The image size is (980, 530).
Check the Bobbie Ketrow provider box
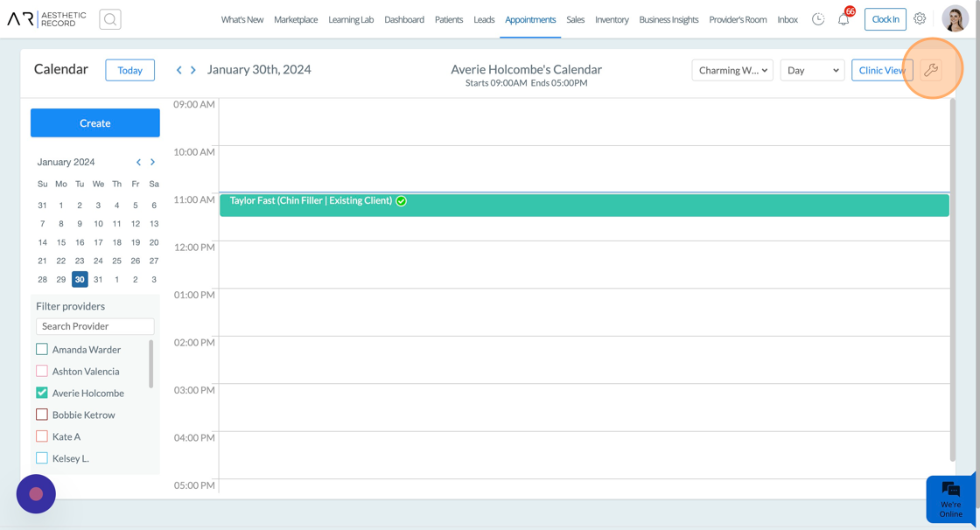pos(42,415)
